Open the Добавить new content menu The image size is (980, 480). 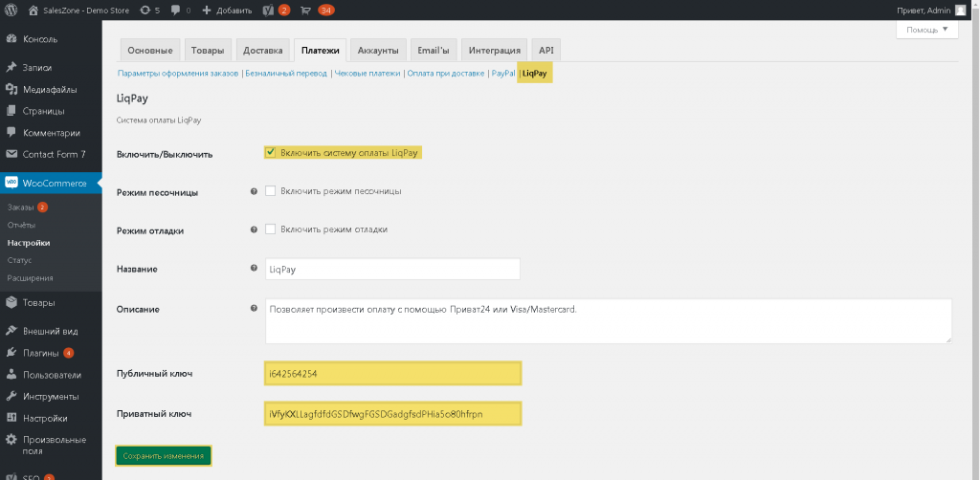(228, 10)
